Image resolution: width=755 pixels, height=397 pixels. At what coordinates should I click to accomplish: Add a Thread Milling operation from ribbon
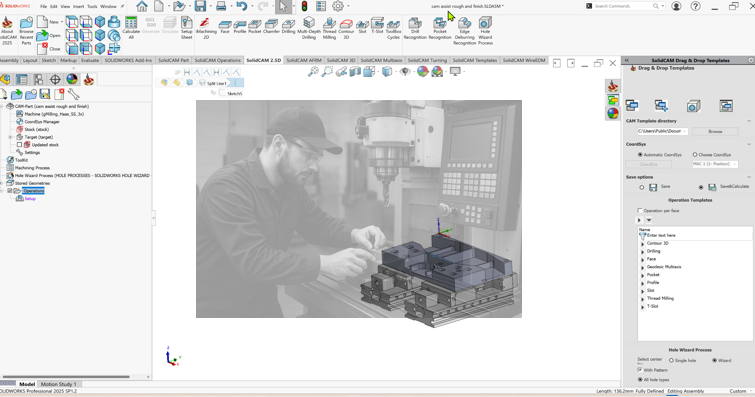pyautogui.click(x=329, y=28)
